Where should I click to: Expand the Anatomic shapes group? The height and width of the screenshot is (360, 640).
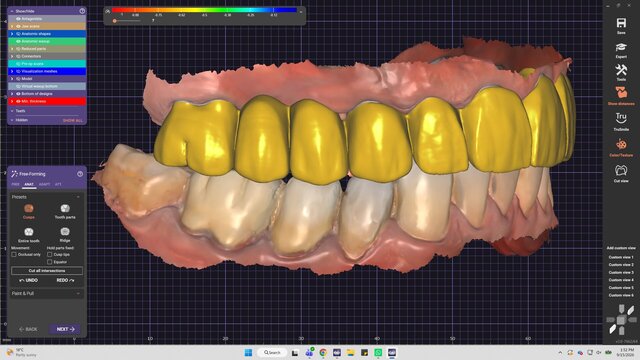(12, 34)
